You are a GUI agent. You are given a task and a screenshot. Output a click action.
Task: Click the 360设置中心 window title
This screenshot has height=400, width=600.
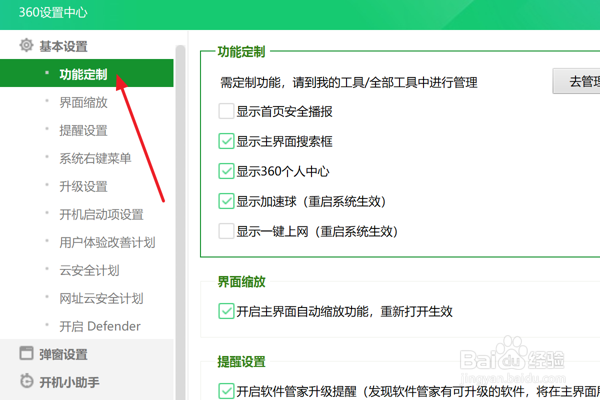[x=53, y=13]
